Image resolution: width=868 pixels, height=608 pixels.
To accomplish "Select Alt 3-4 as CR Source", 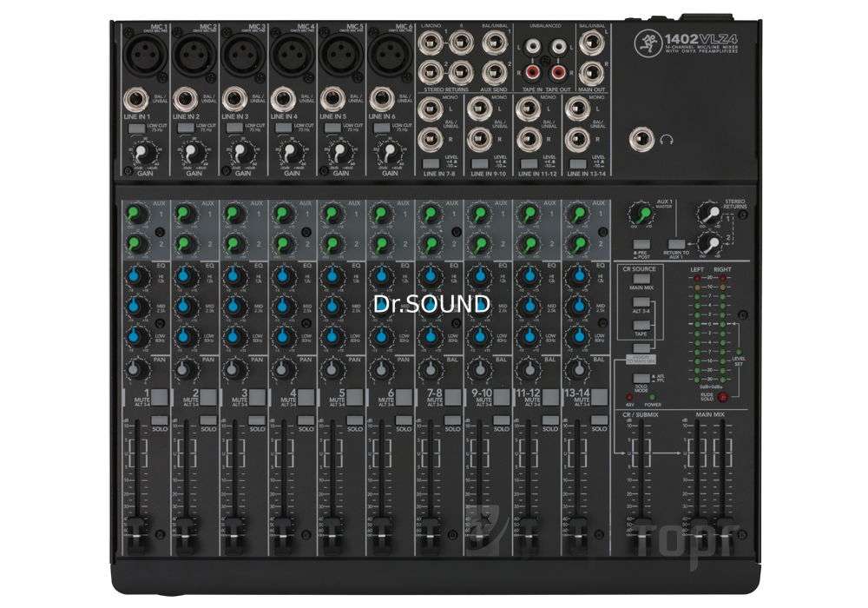I will point(641,301).
